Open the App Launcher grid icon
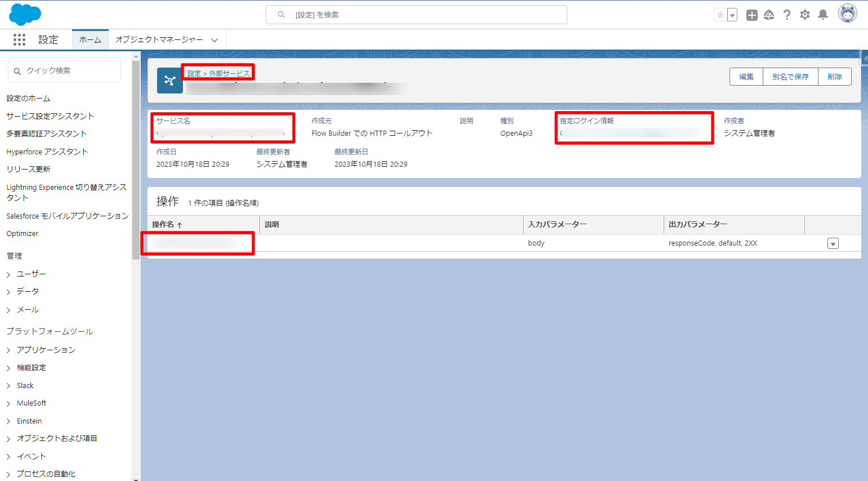This screenshot has height=481, width=868. 20,39
